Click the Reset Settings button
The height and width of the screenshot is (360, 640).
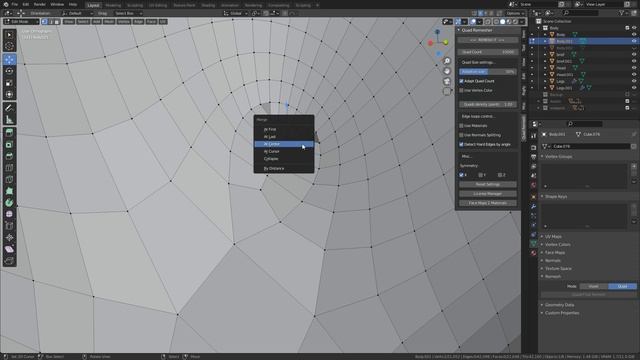pos(488,184)
